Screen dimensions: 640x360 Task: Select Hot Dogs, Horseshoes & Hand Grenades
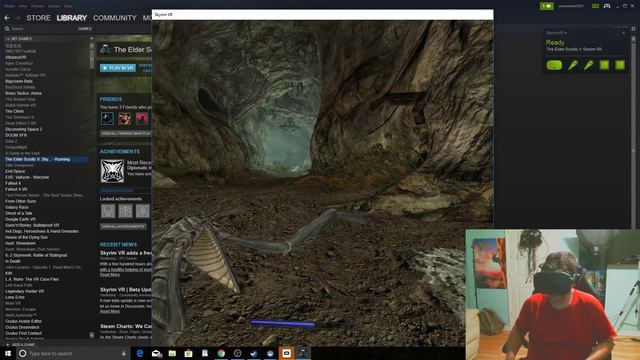coord(42,231)
